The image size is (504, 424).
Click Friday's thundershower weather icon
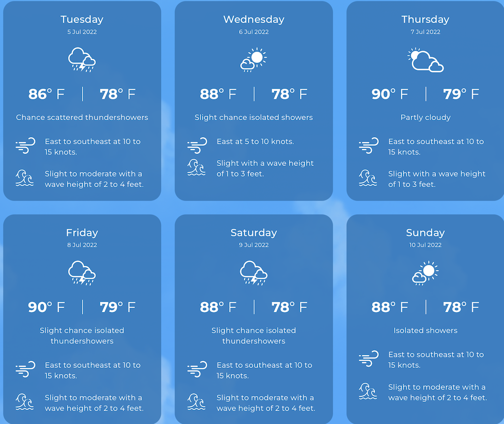[x=82, y=273]
